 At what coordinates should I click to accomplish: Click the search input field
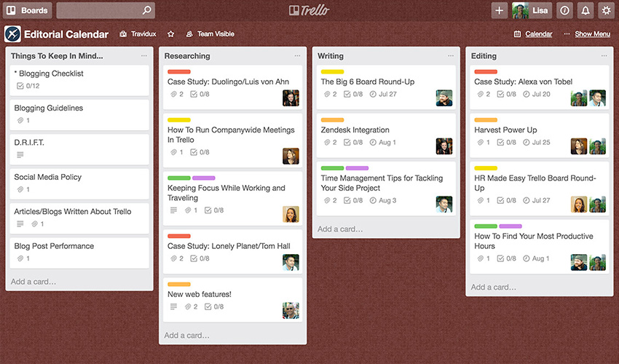coord(106,10)
